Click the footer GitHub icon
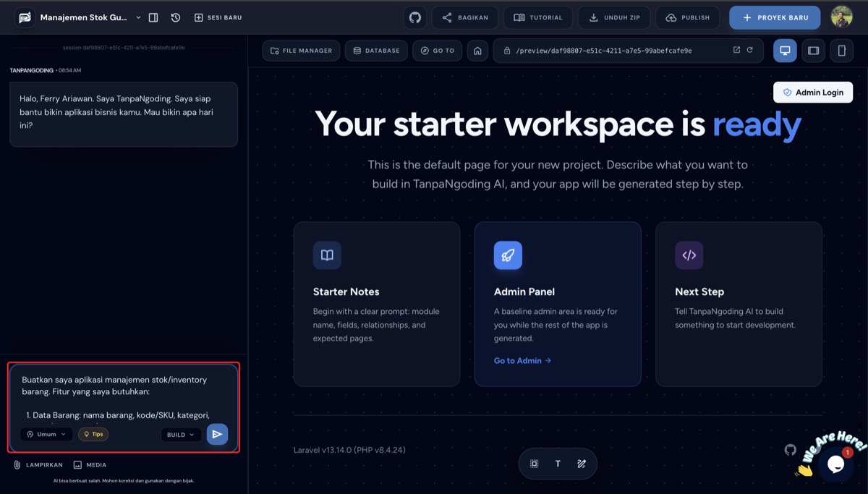 pyautogui.click(x=790, y=450)
